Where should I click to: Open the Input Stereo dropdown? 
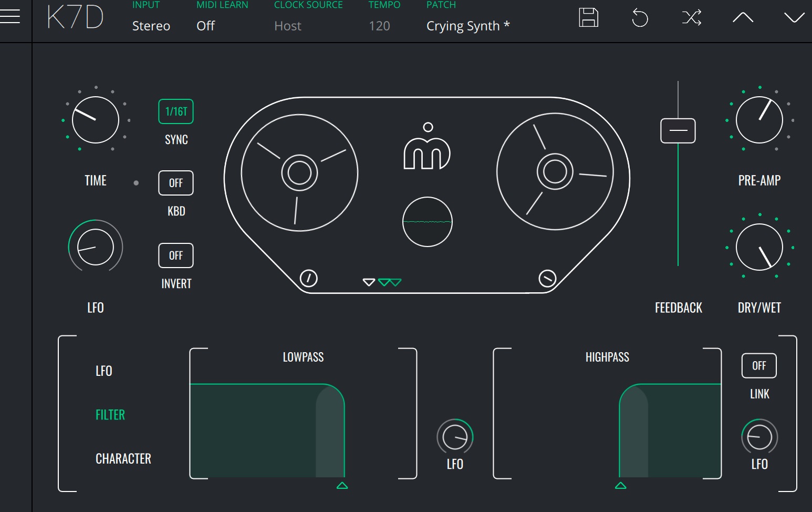[151, 26]
